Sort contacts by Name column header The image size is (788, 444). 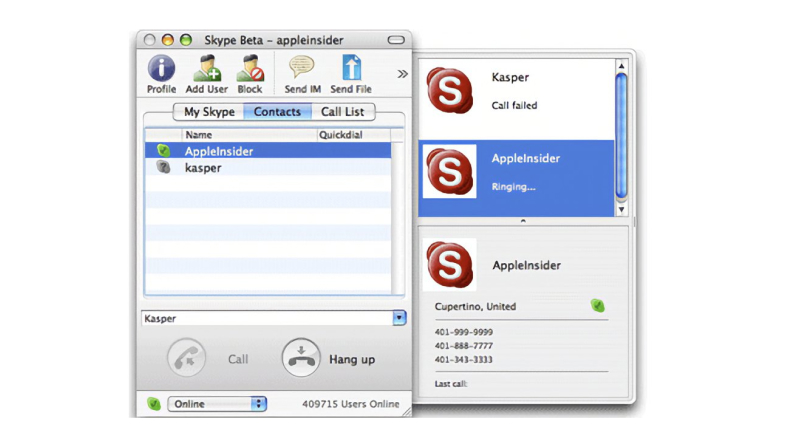[x=248, y=134]
